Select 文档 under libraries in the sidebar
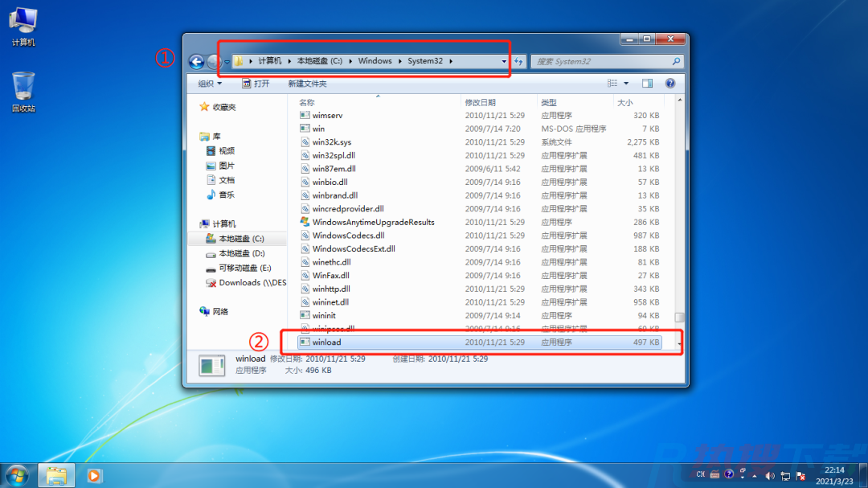This screenshot has height=488, width=868. pyautogui.click(x=220, y=180)
